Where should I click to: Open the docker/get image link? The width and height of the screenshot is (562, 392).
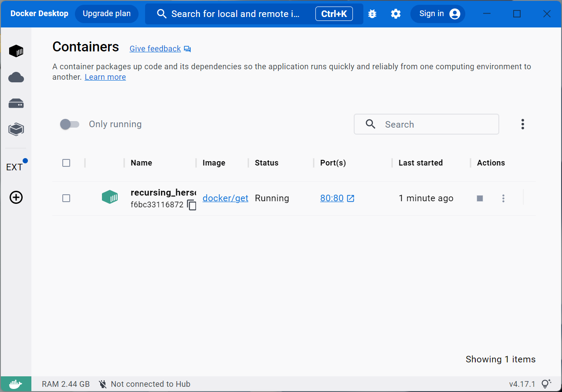point(226,198)
